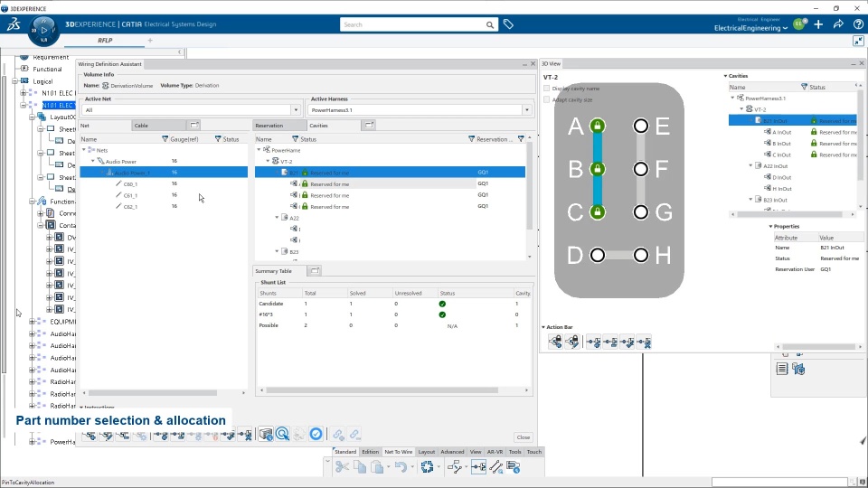Image resolution: width=868 pixels, height=488 pixels.
Task: Click the Cut scissors icon
Action: pyautogui.click(x=342, y=467)
